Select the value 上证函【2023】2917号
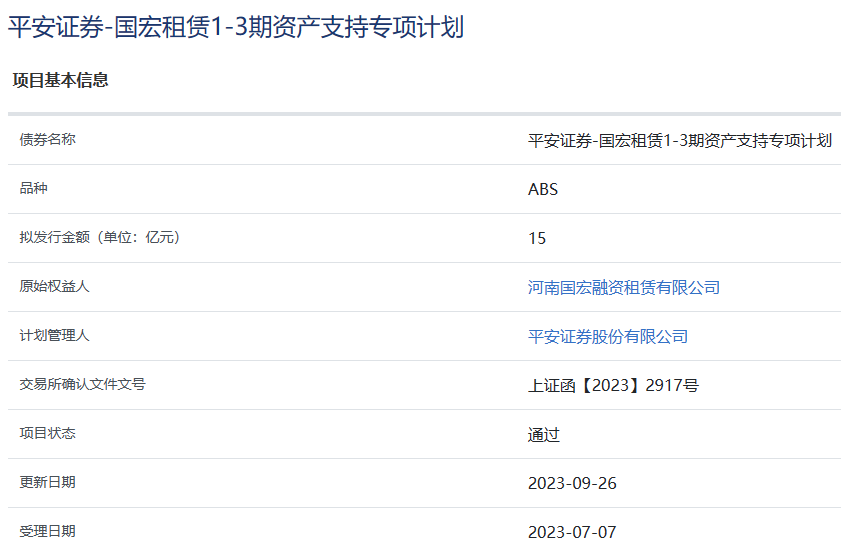 pyautogui.click(x=613, y=385)
